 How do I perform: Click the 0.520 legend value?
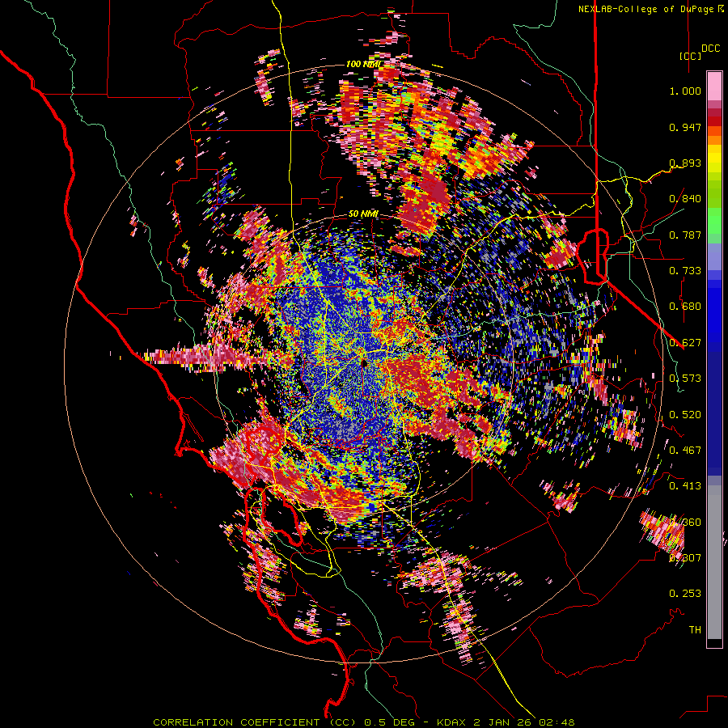click(x=685, y=414)
